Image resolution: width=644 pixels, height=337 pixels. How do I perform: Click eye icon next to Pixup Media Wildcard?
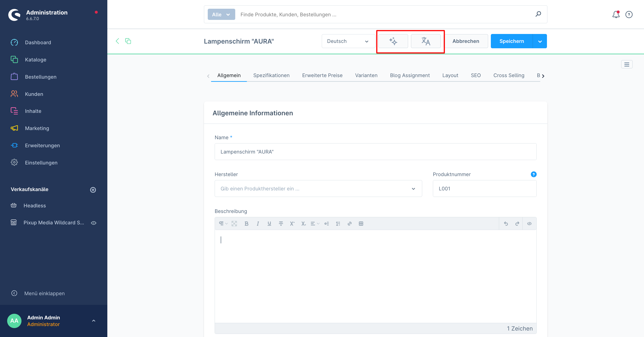click(93, 223)
